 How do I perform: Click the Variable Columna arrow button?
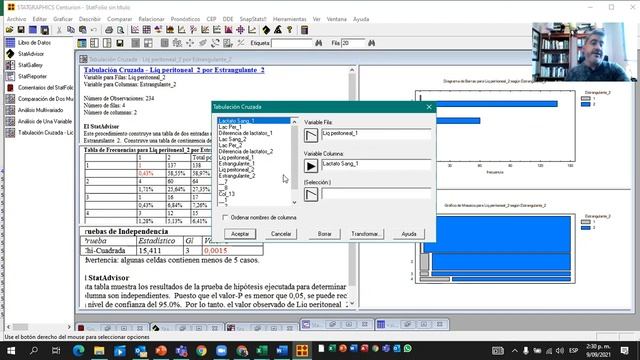pos(311,166)
